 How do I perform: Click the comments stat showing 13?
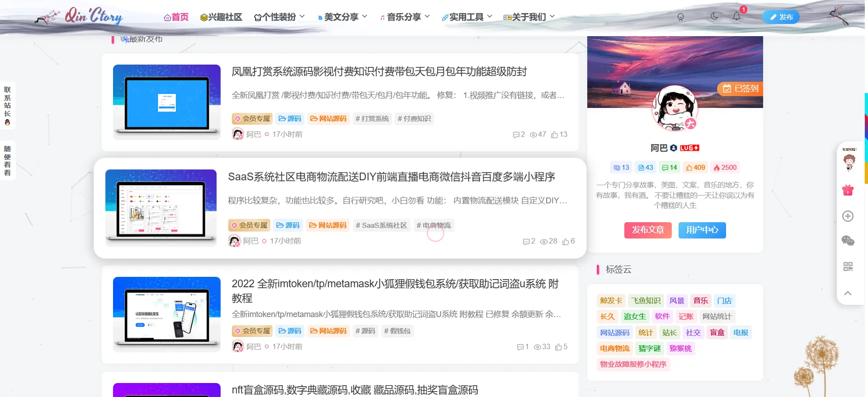(621, 168)
